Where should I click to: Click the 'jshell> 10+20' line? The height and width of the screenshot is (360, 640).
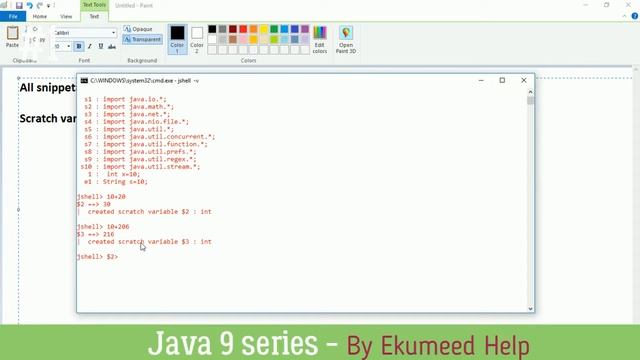(x=101, y=197)
